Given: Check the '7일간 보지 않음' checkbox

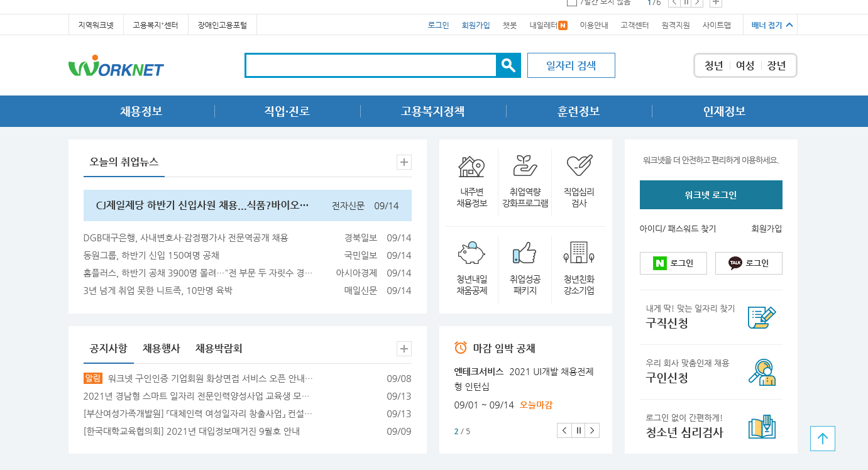Looking at the screenshot, I should pyautogui.click(x=571, y=3).
